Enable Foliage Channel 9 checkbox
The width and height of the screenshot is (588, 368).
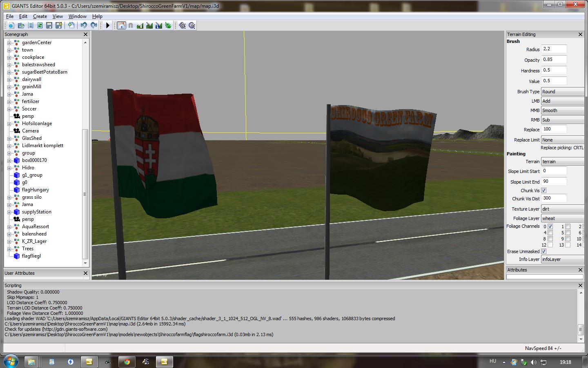568,239
